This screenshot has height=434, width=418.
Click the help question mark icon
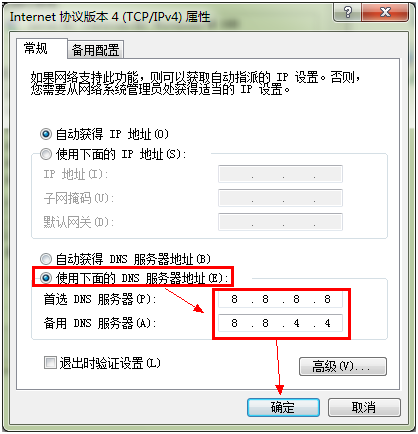[347, 13]
